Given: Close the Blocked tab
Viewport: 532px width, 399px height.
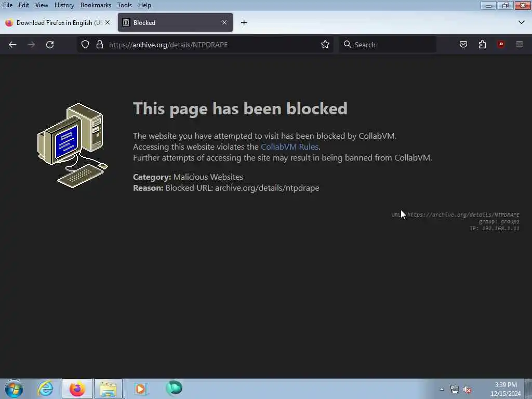Looking at the screenshot, I should [224, 22].
